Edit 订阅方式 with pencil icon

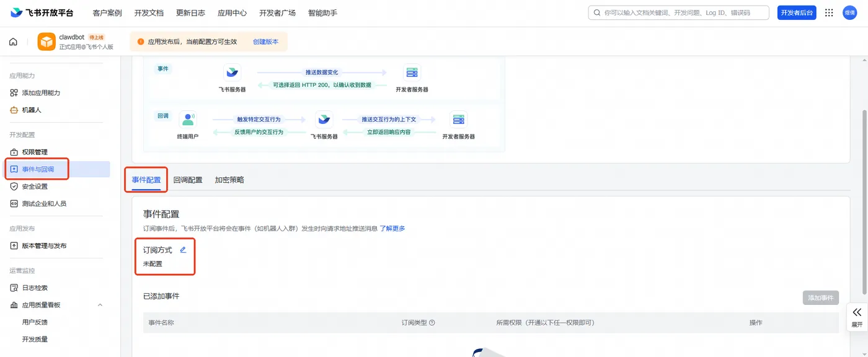click(183, 250)
